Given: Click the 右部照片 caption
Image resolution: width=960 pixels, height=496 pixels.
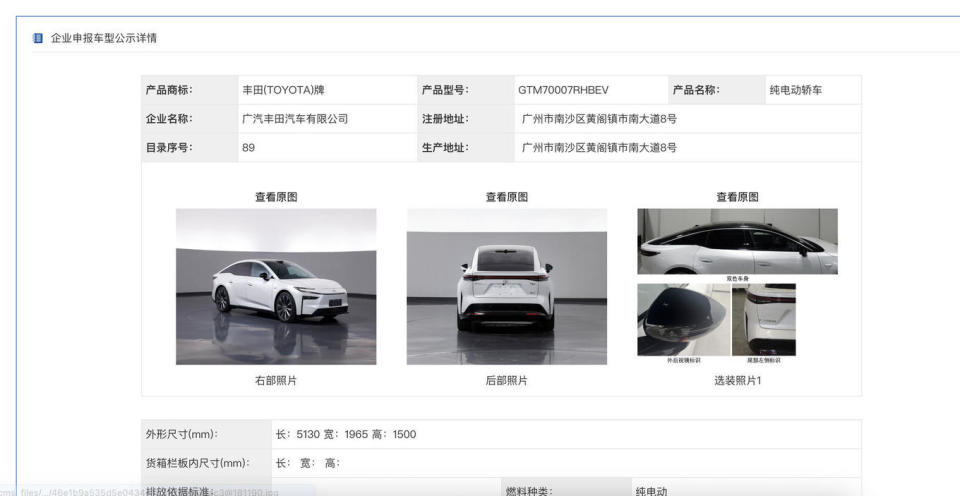Looking at the screenshot, I should [x=276, y=381].
